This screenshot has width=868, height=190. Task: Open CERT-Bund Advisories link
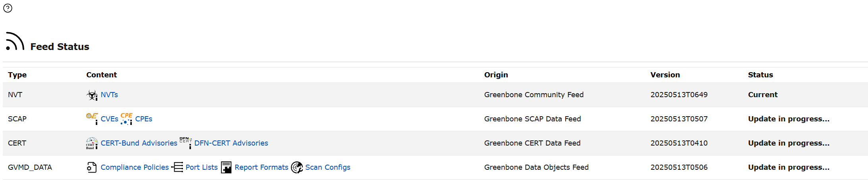tap(139, 143)
